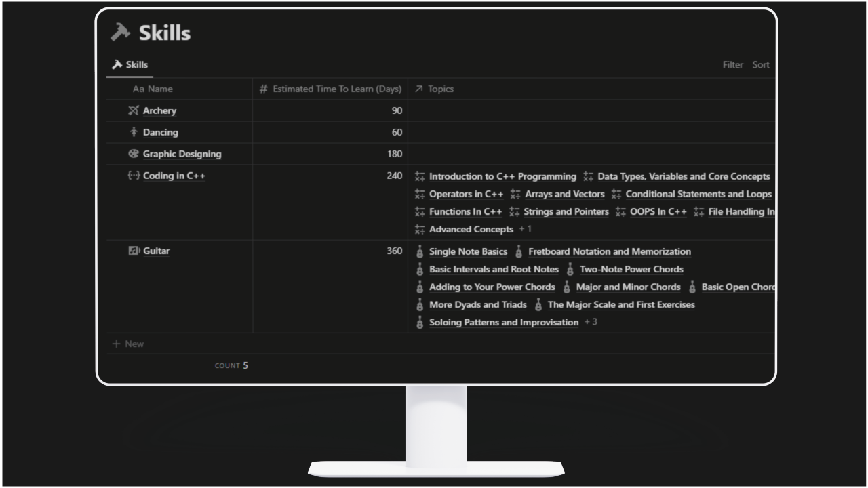The width and height of the screenshot is (868, 488).
Task: Open Soloing Patterns and Improvisation topic
Action: point(504,322)
